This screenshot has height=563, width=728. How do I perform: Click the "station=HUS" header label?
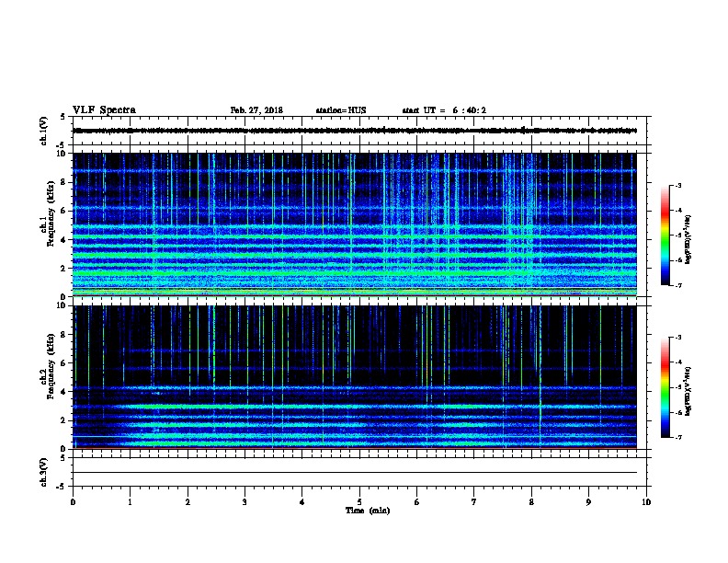click(341, 110)
